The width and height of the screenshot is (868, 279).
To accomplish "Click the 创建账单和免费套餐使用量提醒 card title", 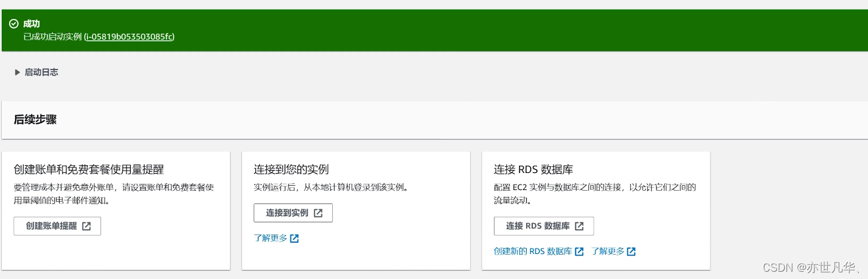I will click(x=89, y=169).
